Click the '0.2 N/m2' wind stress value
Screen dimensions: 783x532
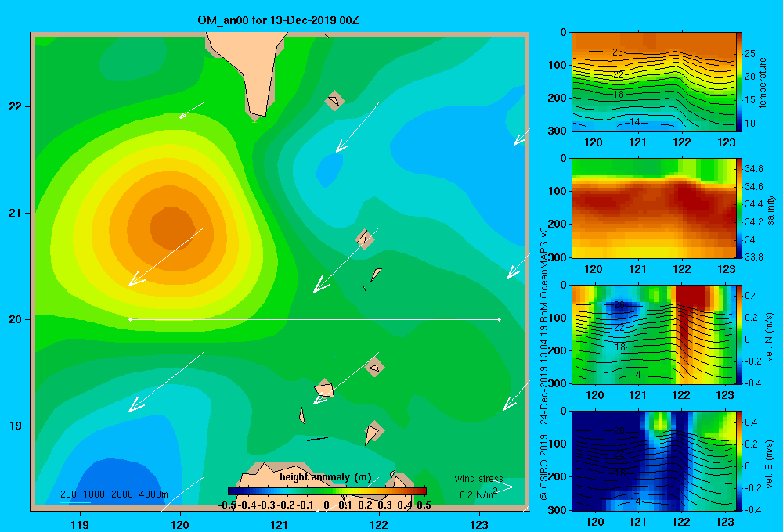point(478,494)
